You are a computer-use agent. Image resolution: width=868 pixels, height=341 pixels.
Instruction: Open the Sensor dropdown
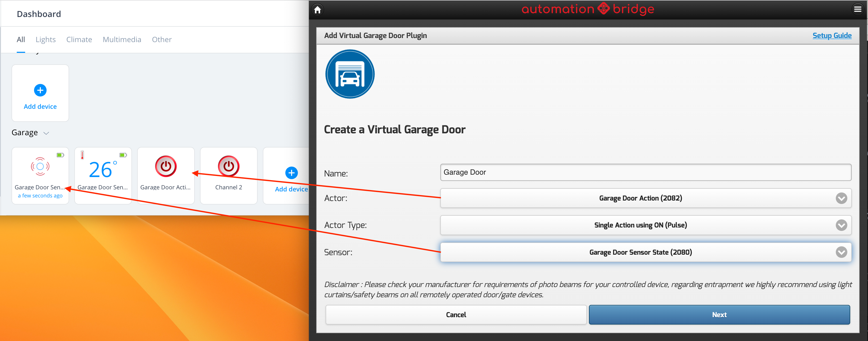tap(645, 252)
